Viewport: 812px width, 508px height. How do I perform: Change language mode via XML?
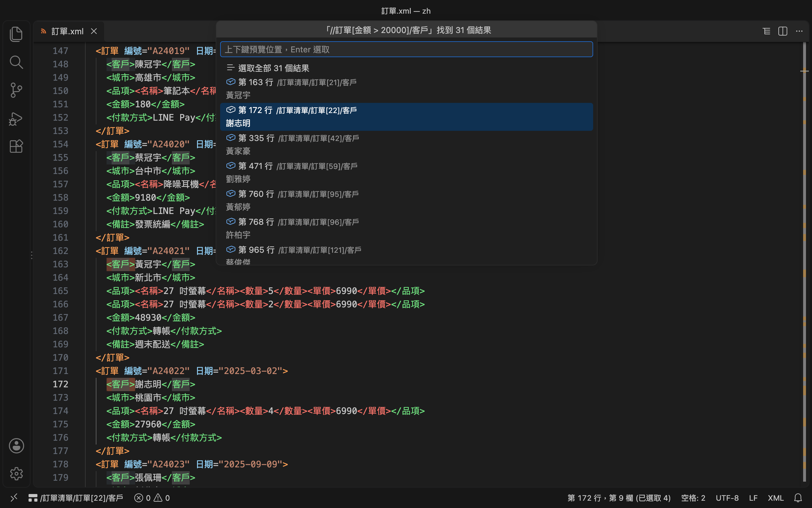point(776,498)
